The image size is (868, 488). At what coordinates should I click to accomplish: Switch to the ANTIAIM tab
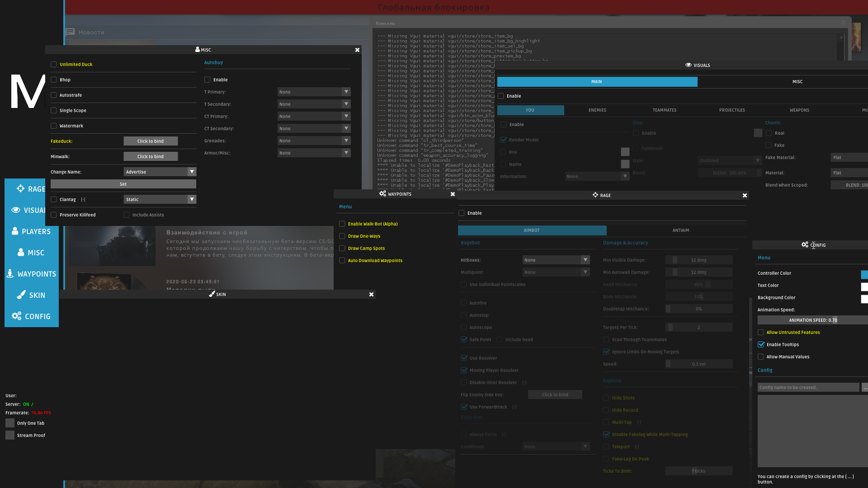pos(680,230)
